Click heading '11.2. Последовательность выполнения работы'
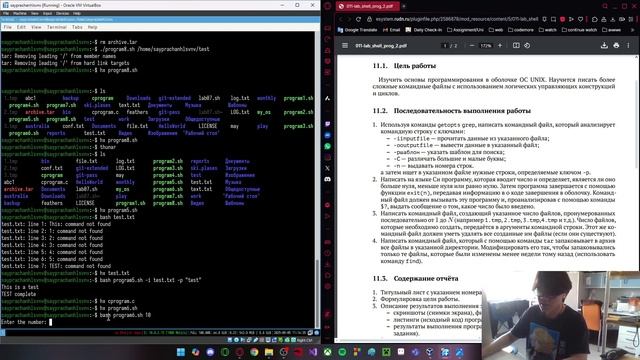Image resolution: width=640 pixels, height=360 pixels. pos(452,111)
